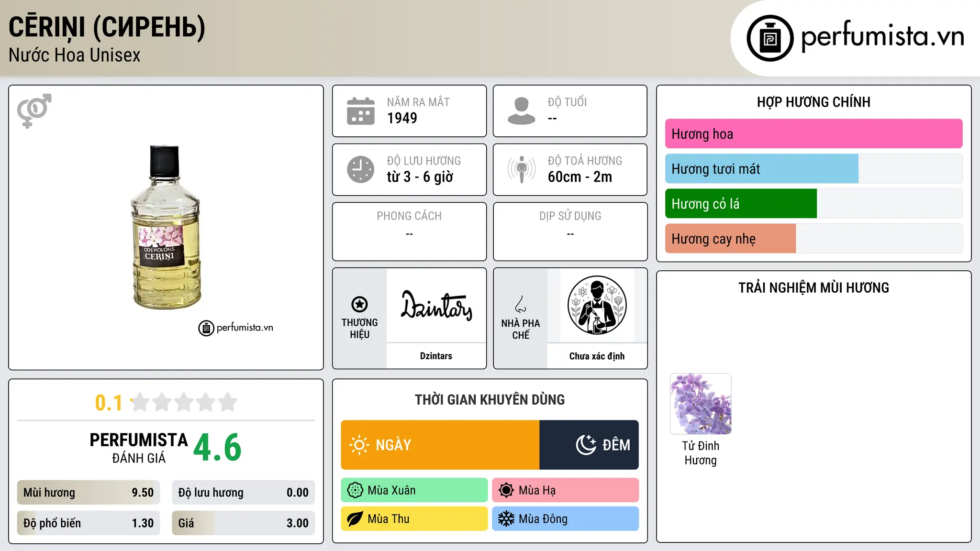Click the sun icon in Ngày bar

(x=359, y=445)
